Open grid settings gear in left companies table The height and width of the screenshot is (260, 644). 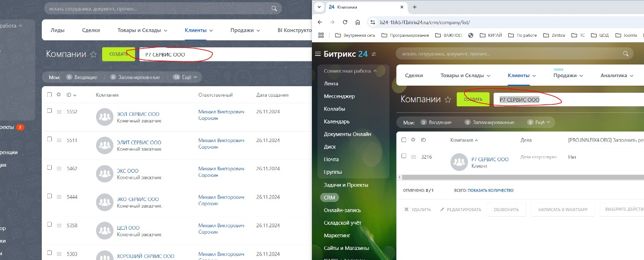[59, 94]
